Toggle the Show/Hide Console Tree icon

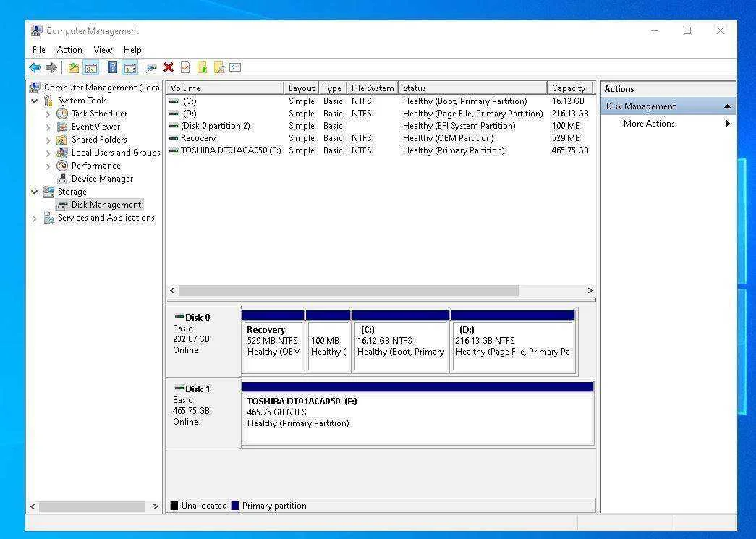pos(90,68)
